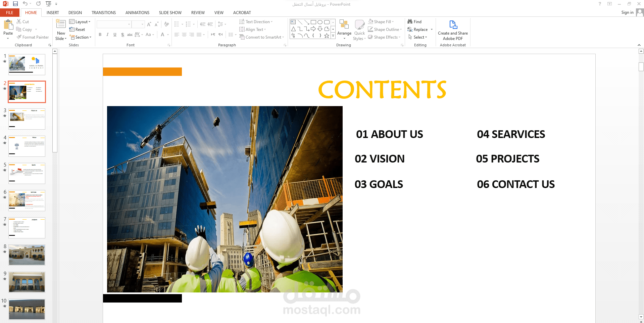Open Shape Fill color options
This screenshot has width=644, height=323.
pos(381,22)
